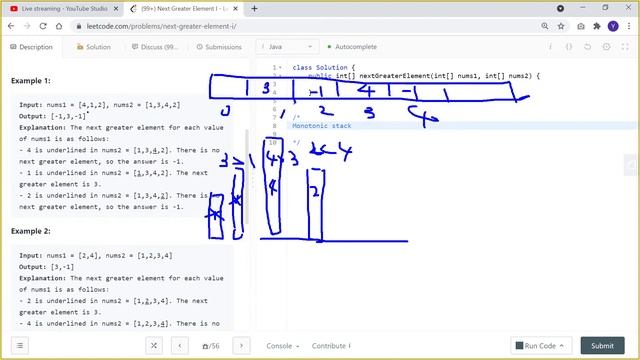Open the Extensions puzzle icon
The width and height of the screenshot is (640, 360).
[597, 26]
